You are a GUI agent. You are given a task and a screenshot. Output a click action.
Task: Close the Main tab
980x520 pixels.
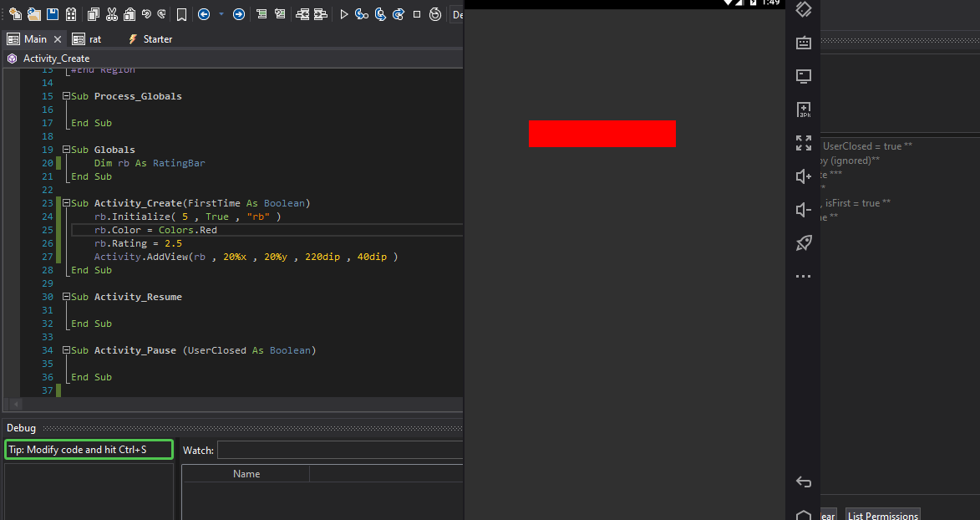point(58,39)
